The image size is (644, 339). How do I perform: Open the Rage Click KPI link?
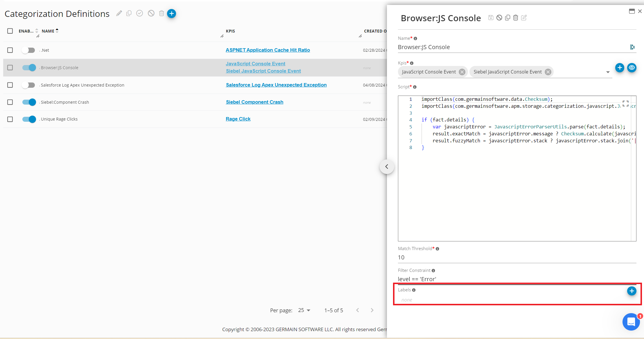(x=238, y=119)
